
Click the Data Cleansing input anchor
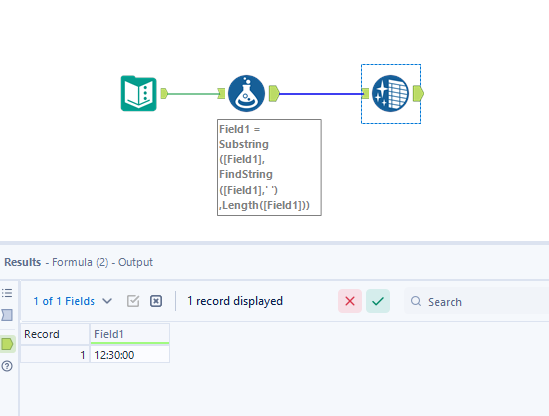[x=365, y=93]
